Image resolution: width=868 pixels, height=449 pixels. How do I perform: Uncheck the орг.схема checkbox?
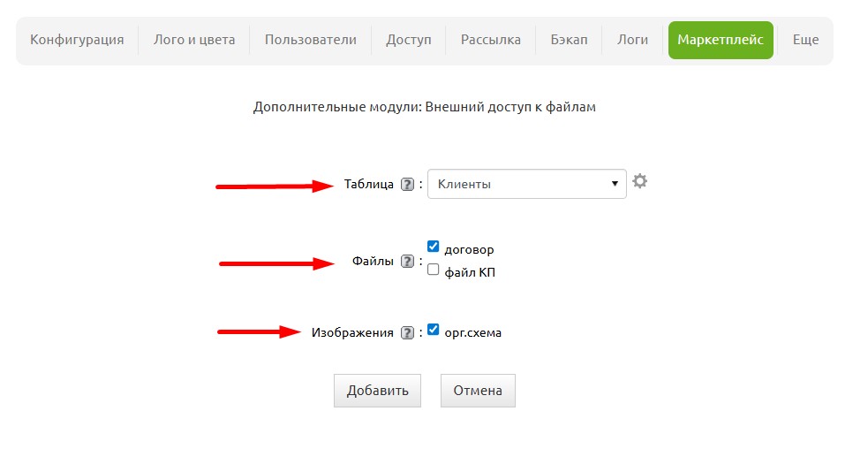pyautogui.click(x=434, y=330)
